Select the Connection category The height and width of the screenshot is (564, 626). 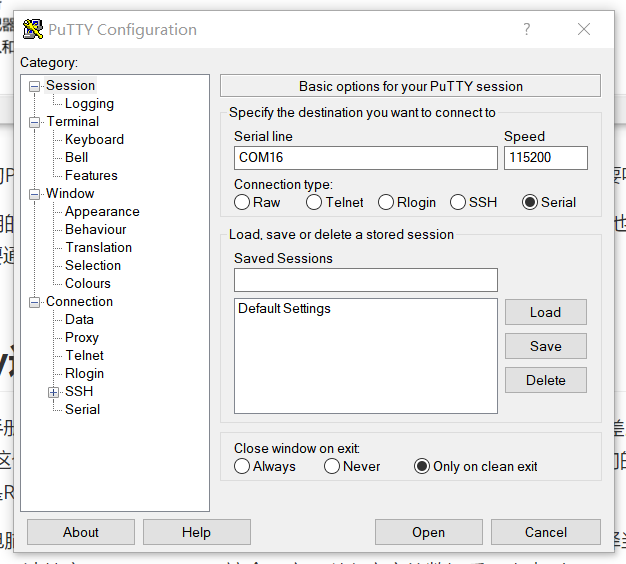click(79, 301)
